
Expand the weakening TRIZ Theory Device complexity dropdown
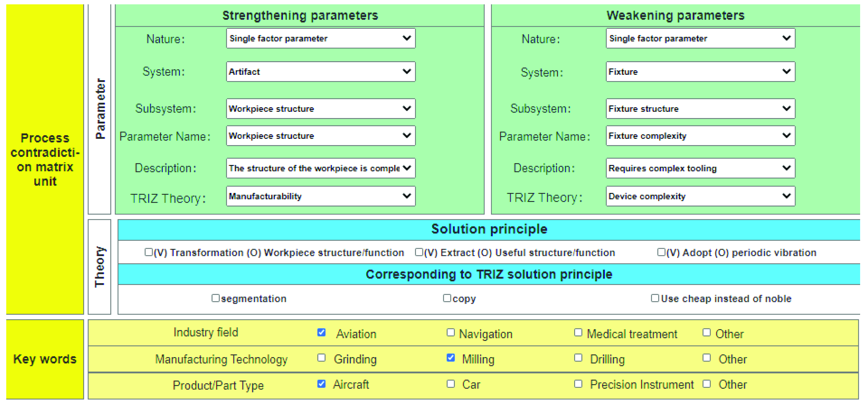coord(700,196)
